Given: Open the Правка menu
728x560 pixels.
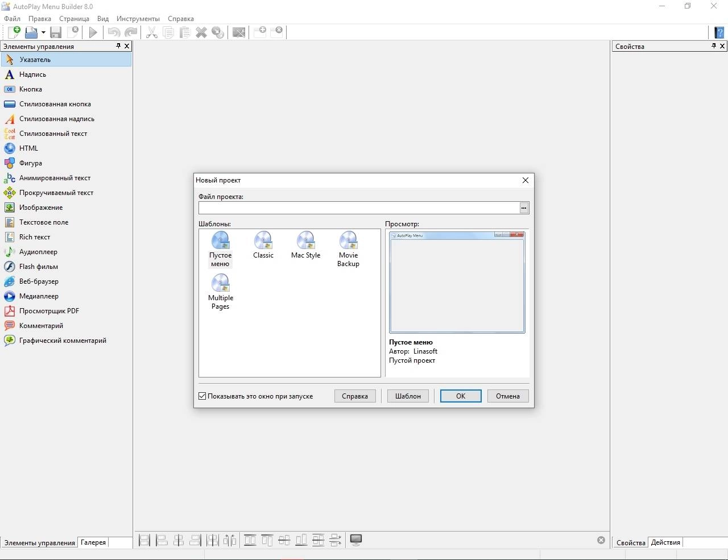Looking at the screenshot, I should (x=40, y=19).
